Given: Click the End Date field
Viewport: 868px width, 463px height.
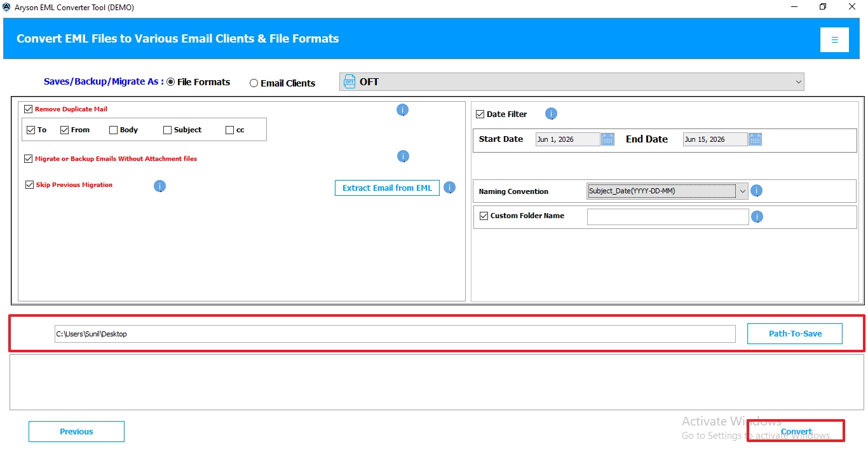Looking at the screenshot, I should click(x=715, y=139).
